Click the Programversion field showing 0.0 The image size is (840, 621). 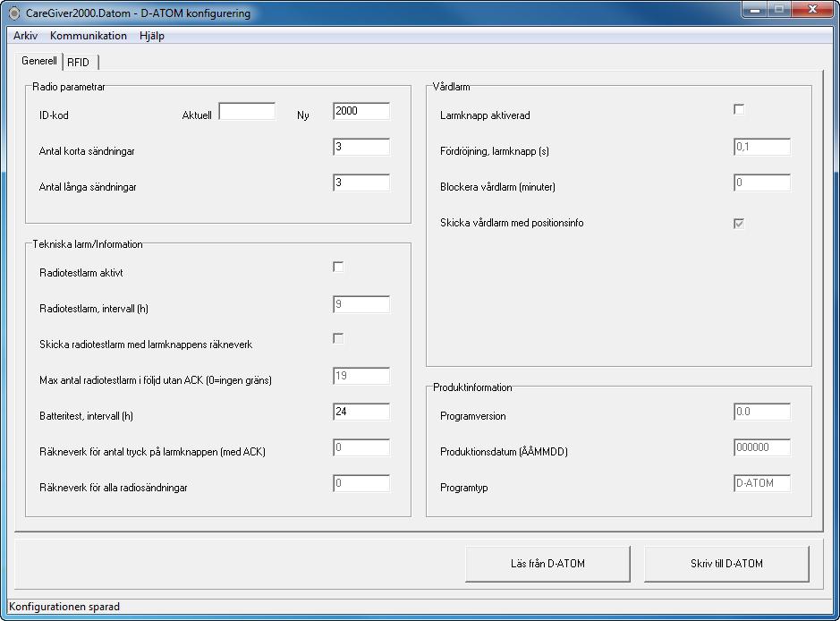coord(762,412)
